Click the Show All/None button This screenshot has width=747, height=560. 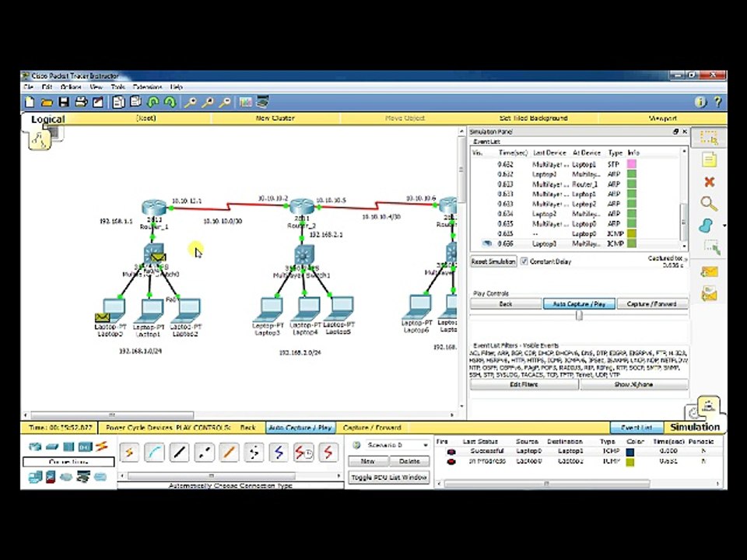pos(634,384)
